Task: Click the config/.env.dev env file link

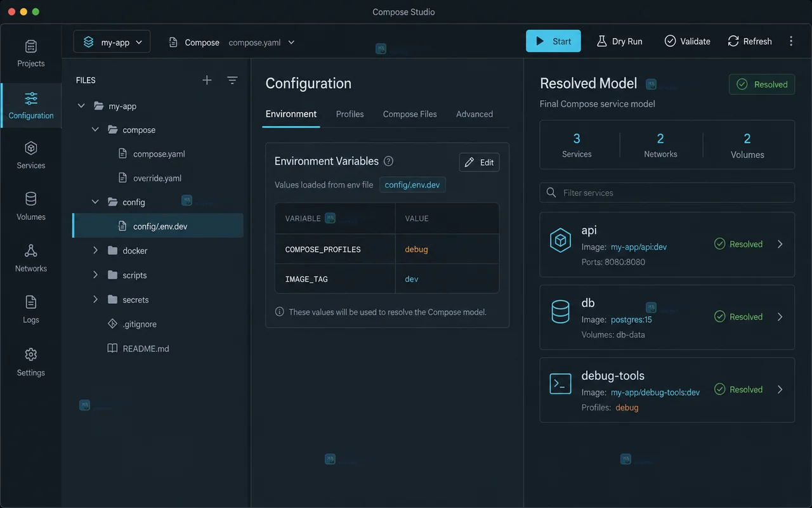Action: pos(412,185)
